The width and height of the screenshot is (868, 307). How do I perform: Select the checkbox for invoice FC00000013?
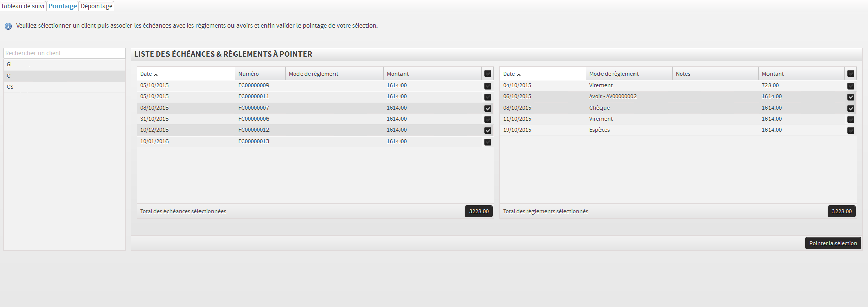[488, 142]
